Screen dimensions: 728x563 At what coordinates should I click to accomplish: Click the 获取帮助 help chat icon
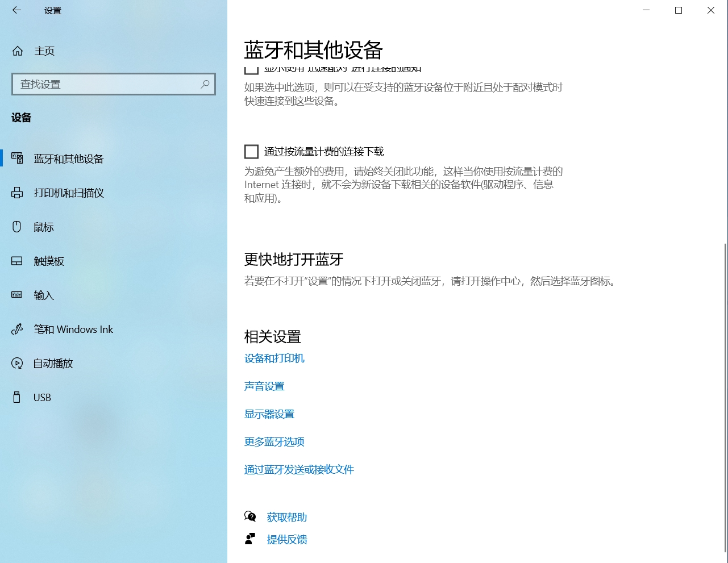250,516
